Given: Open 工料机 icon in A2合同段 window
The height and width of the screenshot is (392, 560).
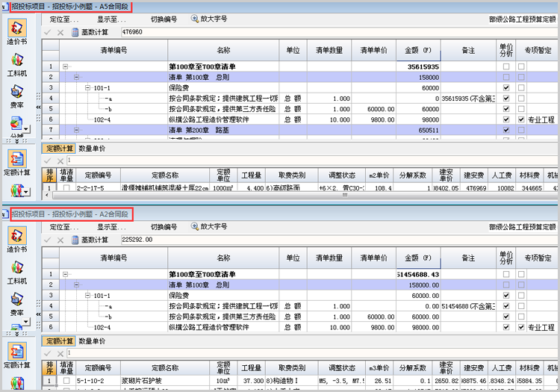Looking at the screenshot, I should click(x=16, y=267).
